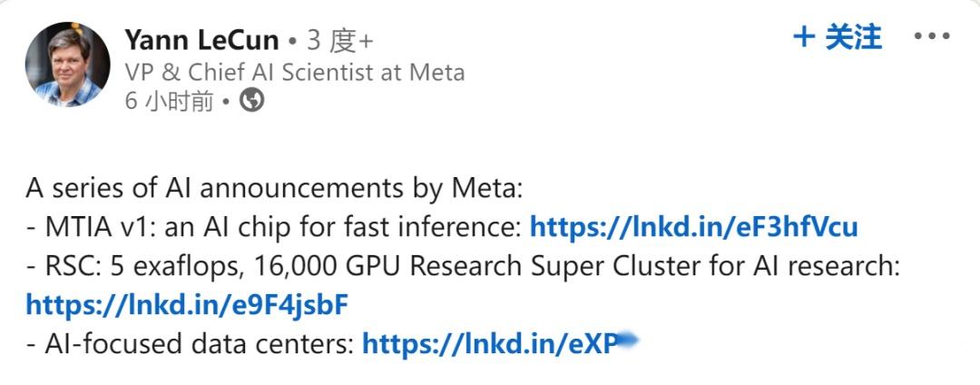Open the lnkd.in/e9F4jsbF RSC link
Image resolution: width=980 pixels, height=385 pixels.
pyautogui.click(x=187, y=304)
